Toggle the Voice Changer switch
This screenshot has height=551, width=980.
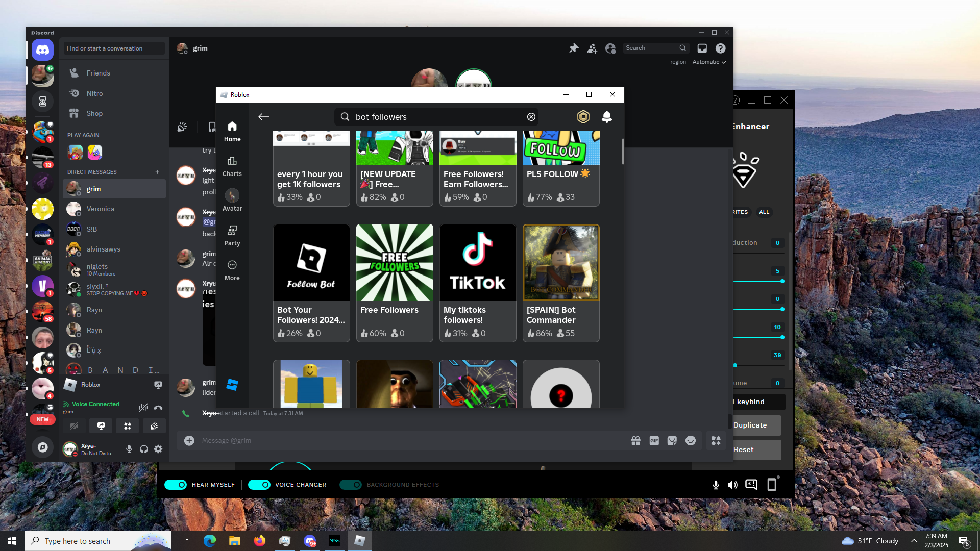click(259, 485)
